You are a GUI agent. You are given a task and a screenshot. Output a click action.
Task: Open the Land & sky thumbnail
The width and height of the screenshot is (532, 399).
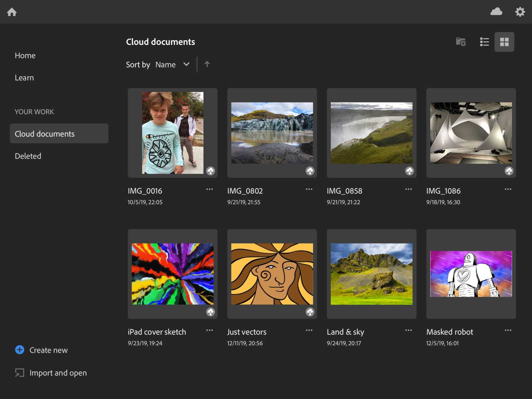(371, 274)
